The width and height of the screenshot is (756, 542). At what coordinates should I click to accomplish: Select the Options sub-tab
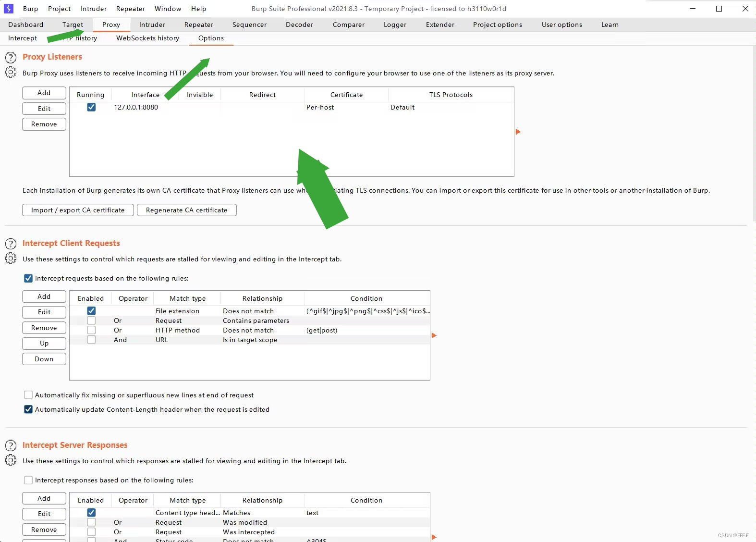coord(211,38)
